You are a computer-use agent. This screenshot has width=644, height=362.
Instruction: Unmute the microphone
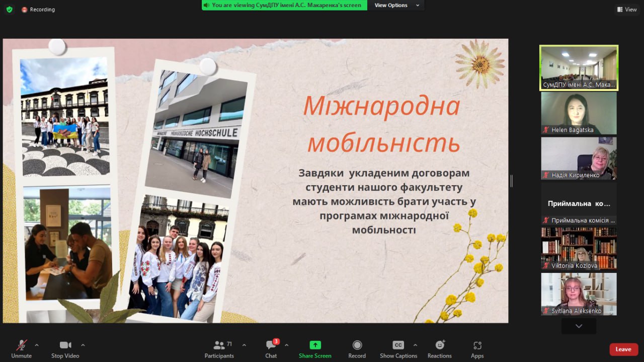pos(21,349)
